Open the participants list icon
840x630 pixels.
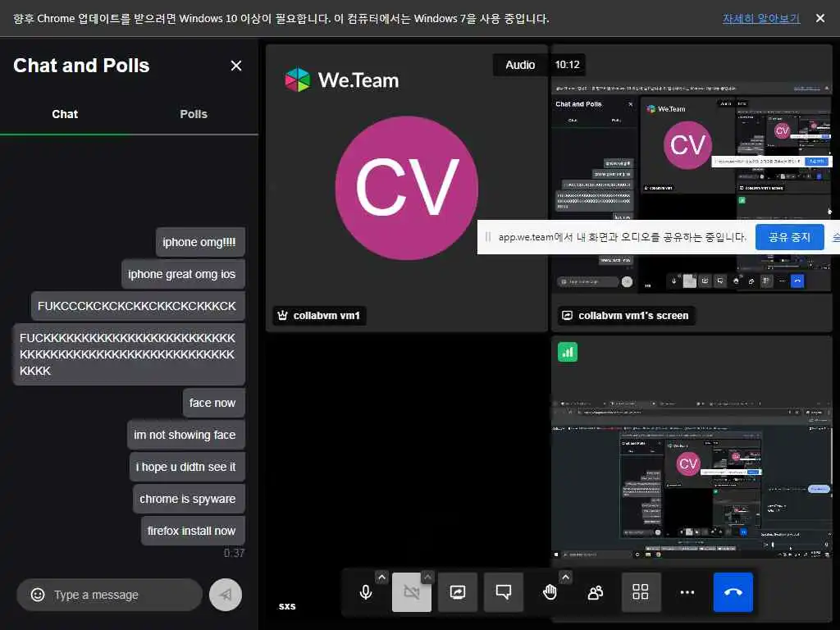point(596,592)
